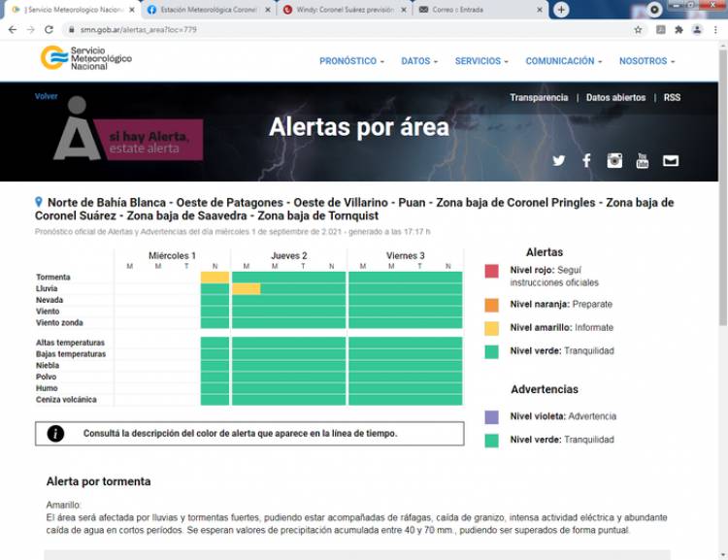Close the Estación Meteorológica Facebook tab
Viewport: 728px width, 560px height.
(x=268, y=10)
